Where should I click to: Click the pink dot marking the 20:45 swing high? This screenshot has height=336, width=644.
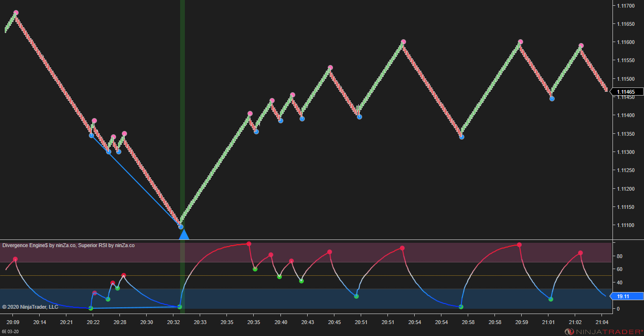[330, 67]
